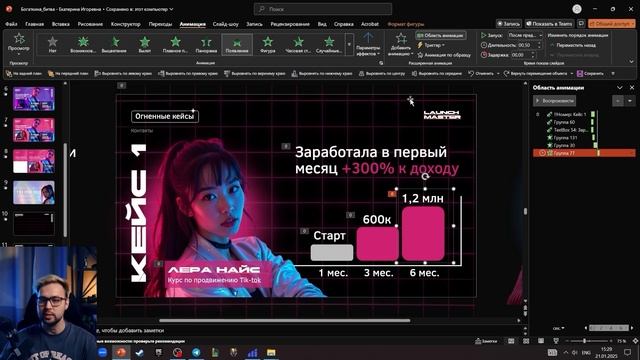Switch to the Главная tab

(x=34, y=24)
